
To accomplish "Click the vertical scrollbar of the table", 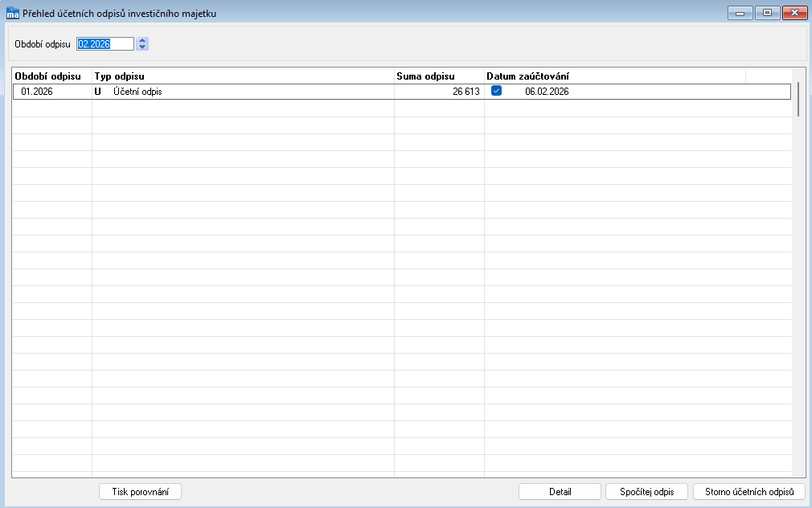I will [x=798, y=99].
